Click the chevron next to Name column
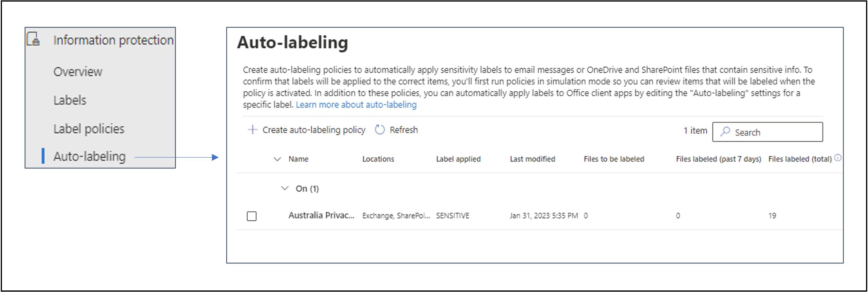This screenshot has height=292, width=868. 277,159
